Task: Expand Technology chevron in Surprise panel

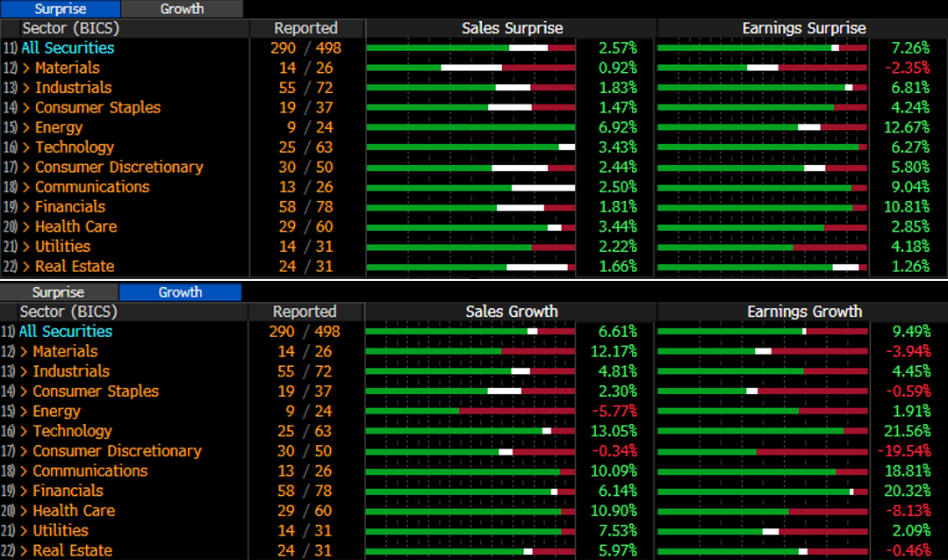Action: tap(26, 147)
